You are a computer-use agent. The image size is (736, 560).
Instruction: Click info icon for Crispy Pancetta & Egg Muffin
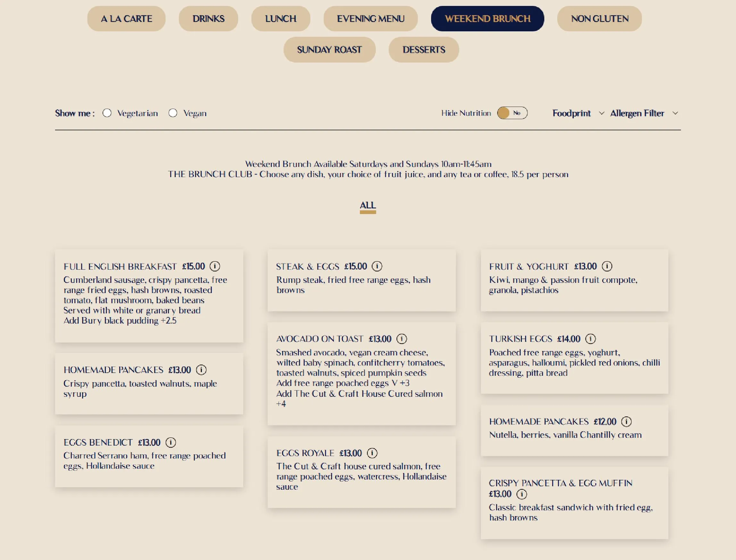click(x=522, y=494)
